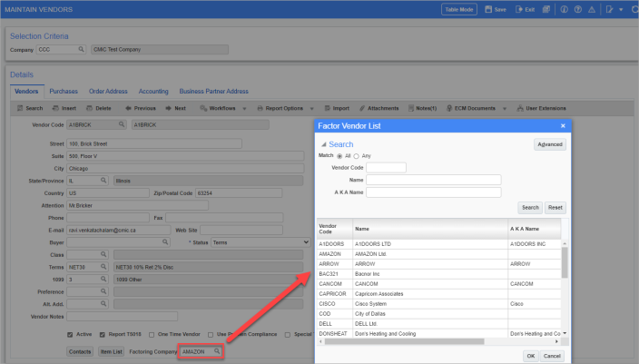Click the Reset button in dialog
Screen dimensions: 639x364
point(555,208)
